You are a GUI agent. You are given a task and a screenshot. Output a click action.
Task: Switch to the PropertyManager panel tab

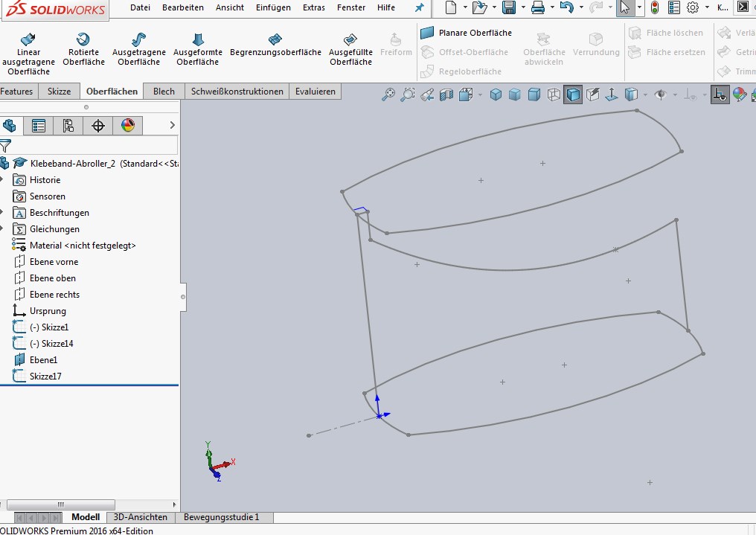click(x=39, y=126)
